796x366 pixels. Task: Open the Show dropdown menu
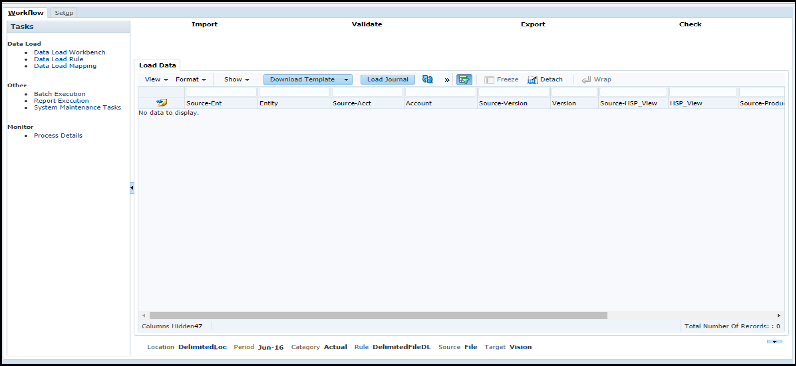point(237,80)
